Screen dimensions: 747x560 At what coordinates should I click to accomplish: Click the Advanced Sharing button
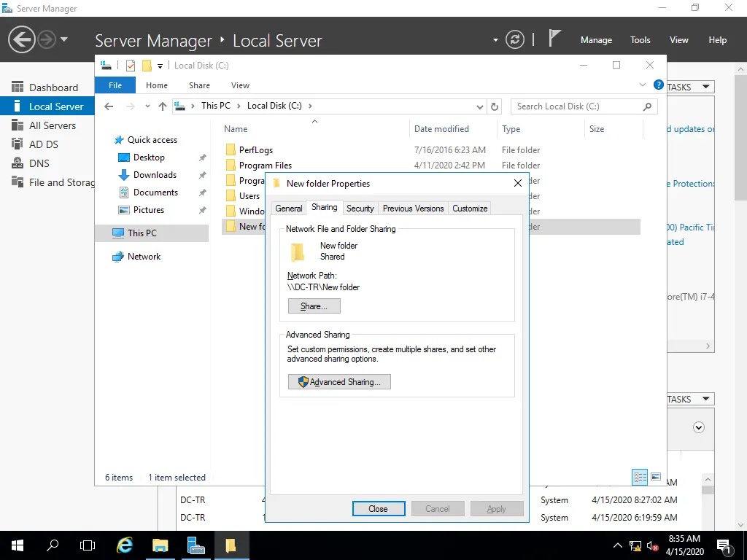pyautogui.click(x=339, y=382)
